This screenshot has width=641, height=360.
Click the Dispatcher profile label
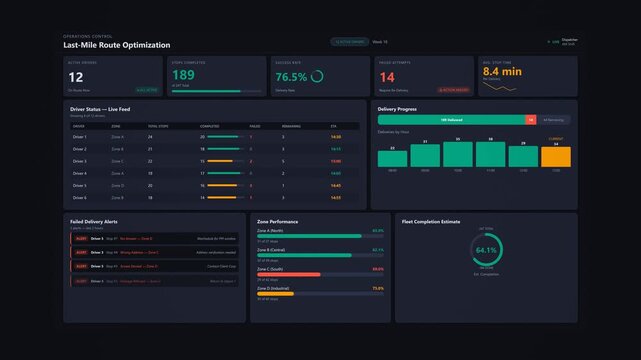click(569, 40)
